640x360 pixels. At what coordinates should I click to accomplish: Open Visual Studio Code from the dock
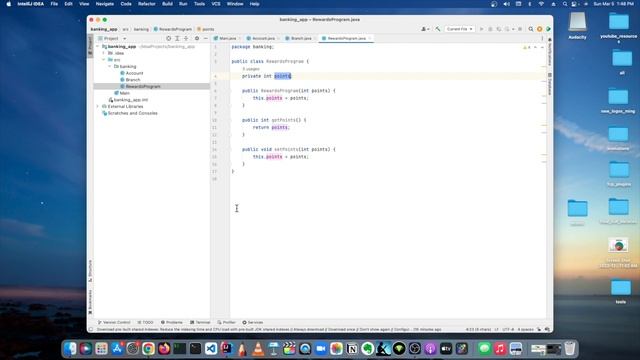211,349
